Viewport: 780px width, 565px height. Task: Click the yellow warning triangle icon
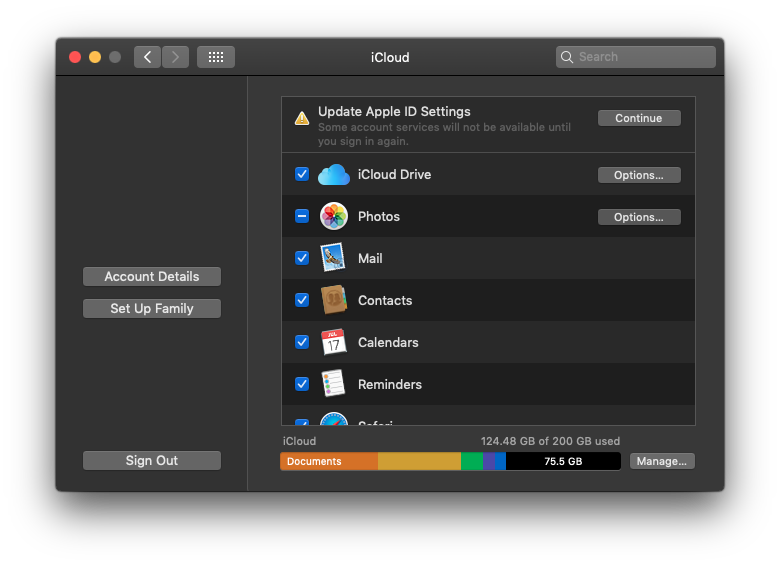click(x=302, y=118)
